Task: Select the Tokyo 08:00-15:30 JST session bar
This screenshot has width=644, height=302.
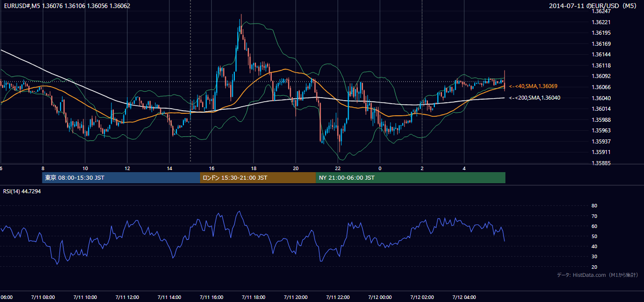Action: (x=121, y=178)
